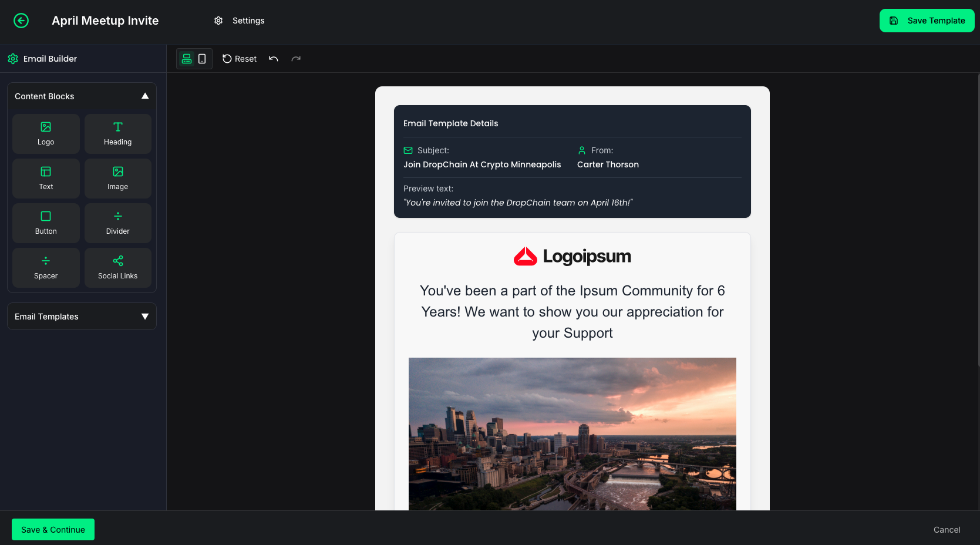Add a Text content block

tap(46, 179)
